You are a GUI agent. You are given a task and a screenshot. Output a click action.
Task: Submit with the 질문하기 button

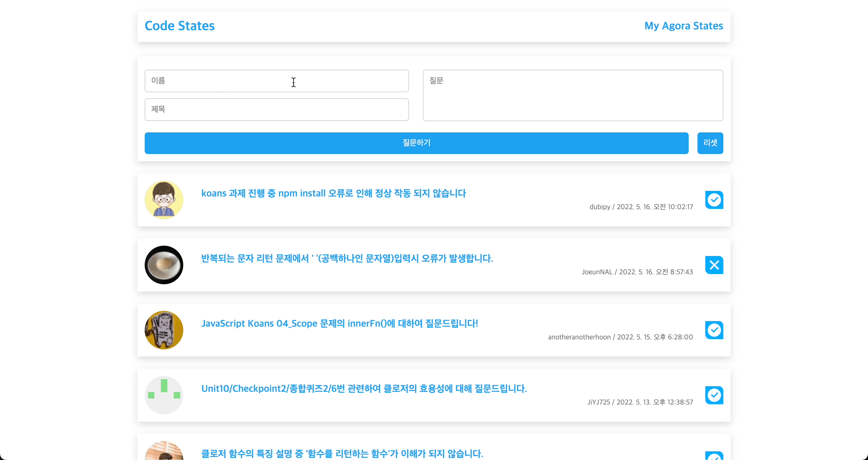coord(416,143)
